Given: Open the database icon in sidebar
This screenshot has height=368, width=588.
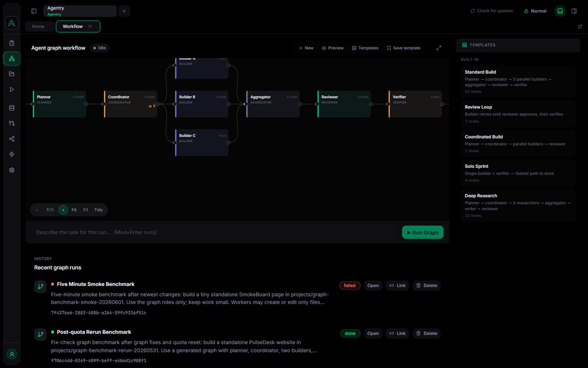Looking at the screenshot, I should (12, 108).
